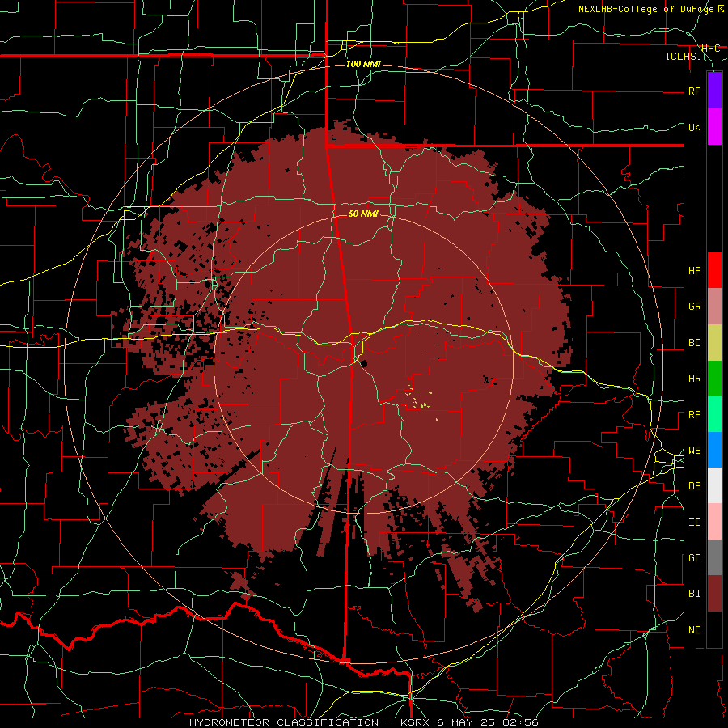Click the 50 NMI range ring label
Image resolution: width=728 pixels, height=728 pixels.
363,214
